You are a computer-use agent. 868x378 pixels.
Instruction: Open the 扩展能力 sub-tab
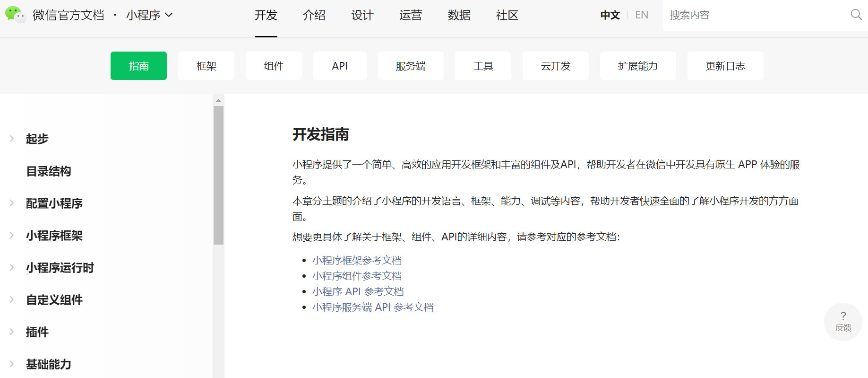coord(638,66)
